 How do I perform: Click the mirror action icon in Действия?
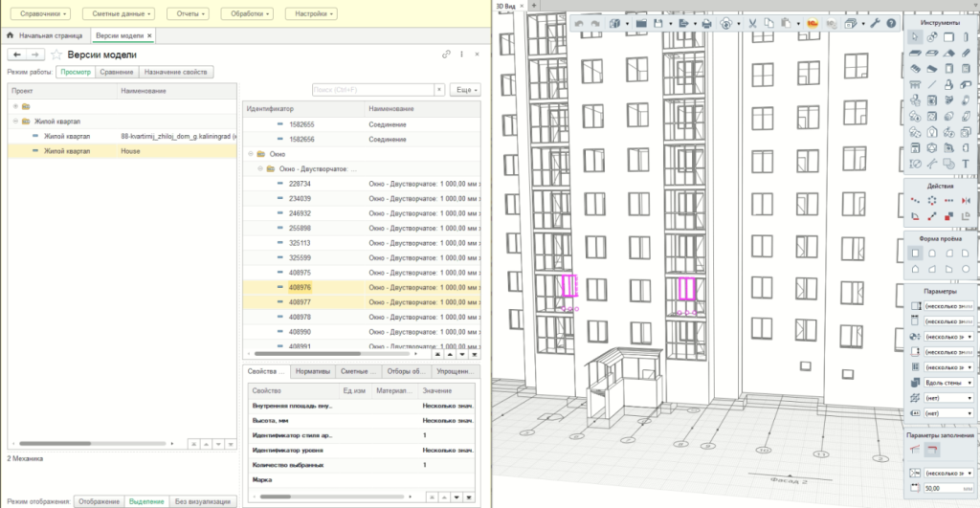click(965, 201)
